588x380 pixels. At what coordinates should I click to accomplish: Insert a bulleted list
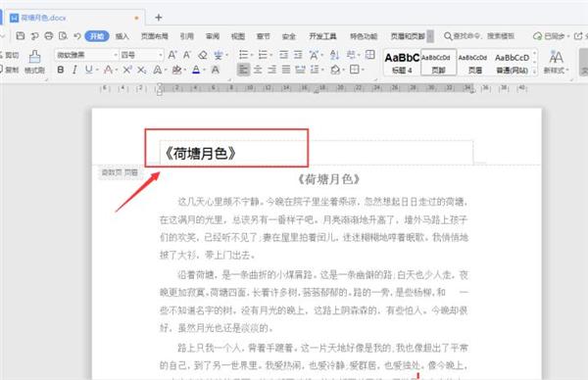244,55
